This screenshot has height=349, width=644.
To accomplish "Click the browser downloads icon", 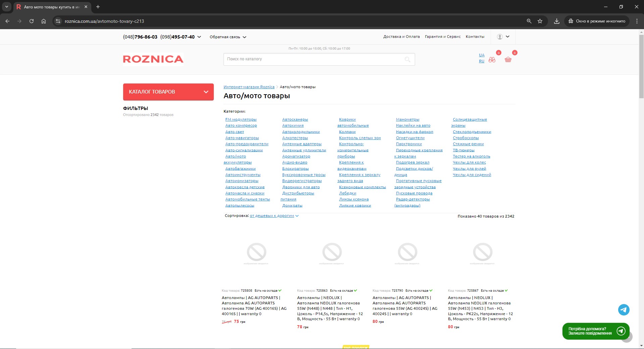I will tap(556, 21).
